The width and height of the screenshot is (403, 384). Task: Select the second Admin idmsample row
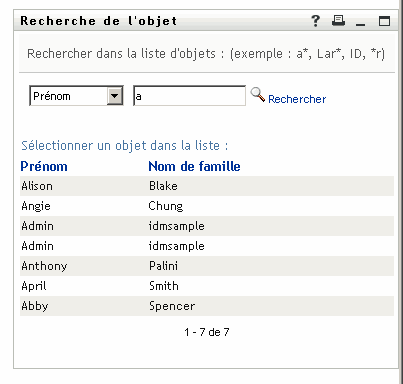pyautogui.click(x=207, y=246)
